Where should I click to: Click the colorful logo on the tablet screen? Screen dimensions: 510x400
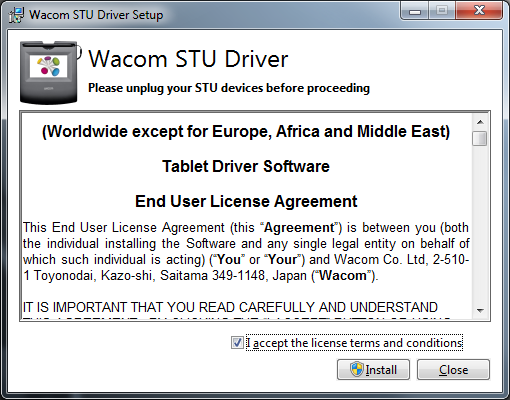click(x=49, y=66)
